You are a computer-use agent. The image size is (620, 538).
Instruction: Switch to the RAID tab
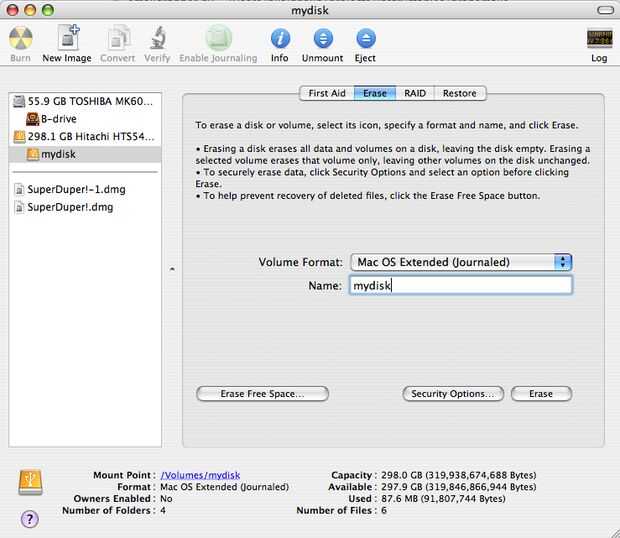(x=415, y=93)
